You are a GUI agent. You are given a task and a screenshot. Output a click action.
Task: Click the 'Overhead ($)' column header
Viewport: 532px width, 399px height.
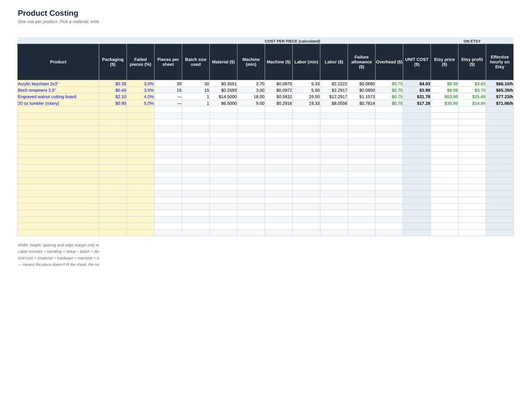pos(389,62)
